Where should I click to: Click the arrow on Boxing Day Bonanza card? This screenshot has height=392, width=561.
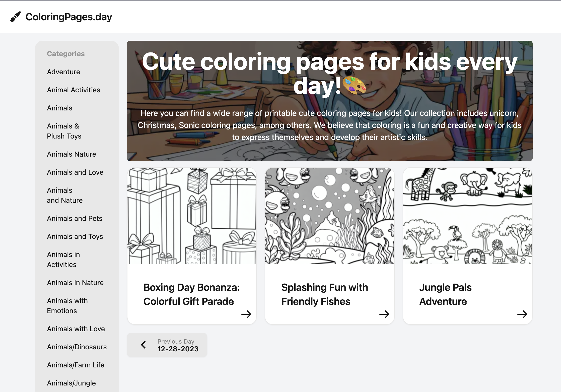click(x=246, y=314)
